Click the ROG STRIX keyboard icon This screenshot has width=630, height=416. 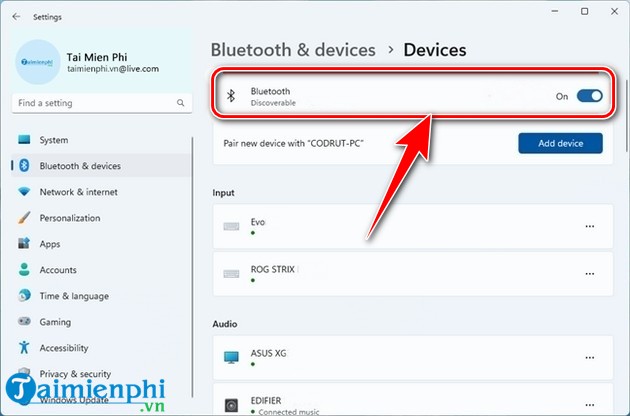(231, 274)
